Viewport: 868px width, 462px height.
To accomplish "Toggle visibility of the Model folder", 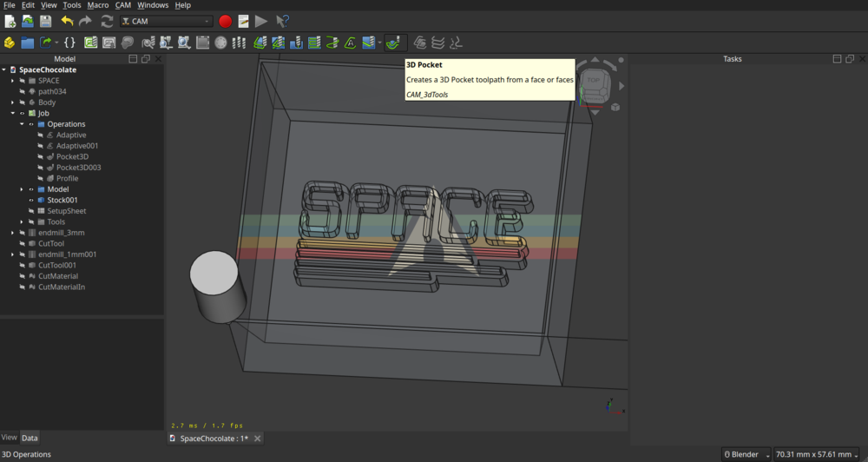I will pyautogui.click(x=31, y=189).
